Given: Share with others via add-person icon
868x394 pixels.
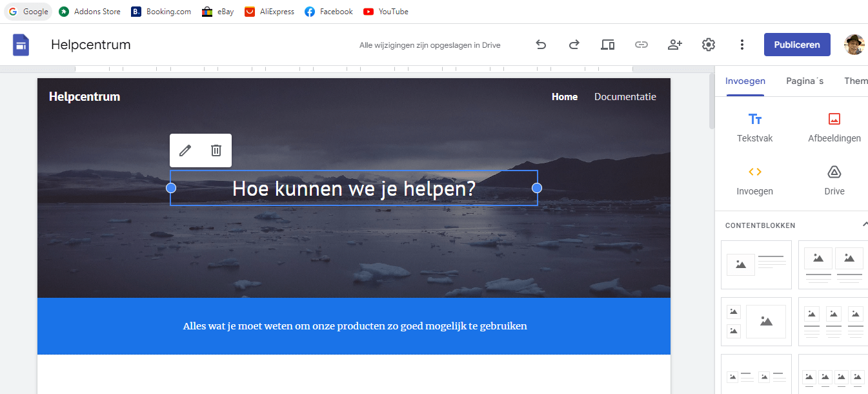Looking at the screenshot, I should tap(675, 45).
